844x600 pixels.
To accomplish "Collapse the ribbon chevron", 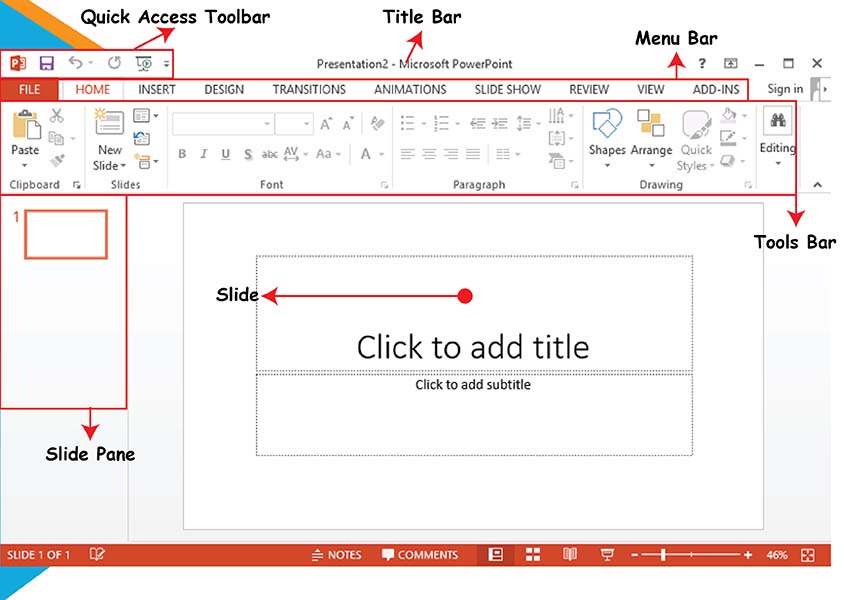I will click(818, 185).
